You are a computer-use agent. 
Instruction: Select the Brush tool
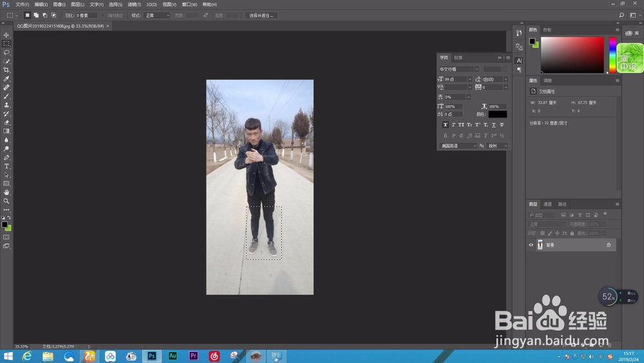point(6,96)
